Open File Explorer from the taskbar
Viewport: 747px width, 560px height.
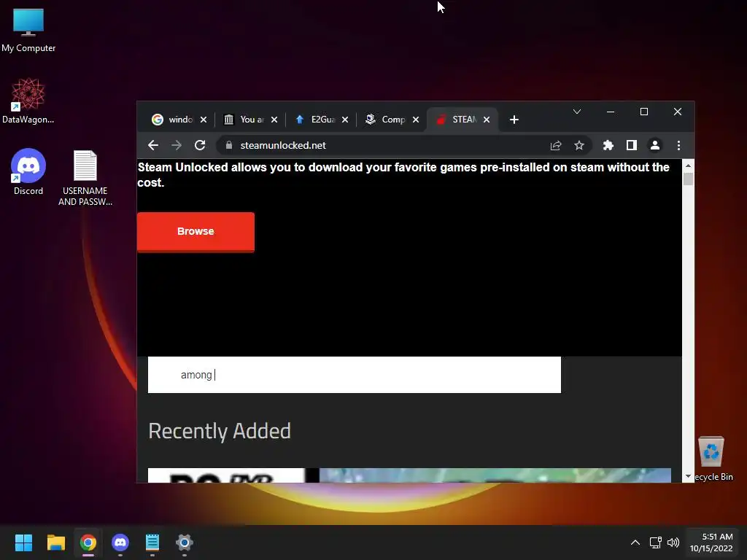[55, 542]
